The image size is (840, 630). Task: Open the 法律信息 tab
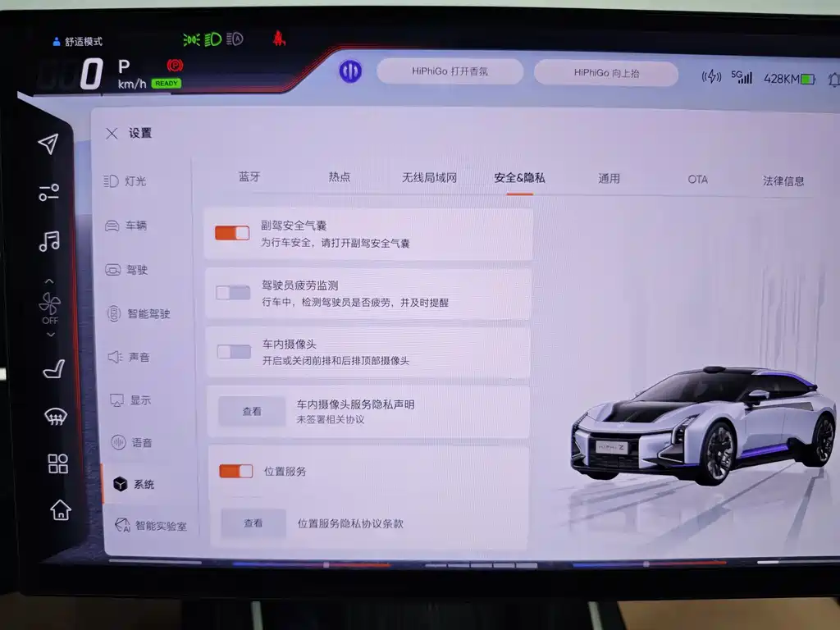tap(783, 181)
